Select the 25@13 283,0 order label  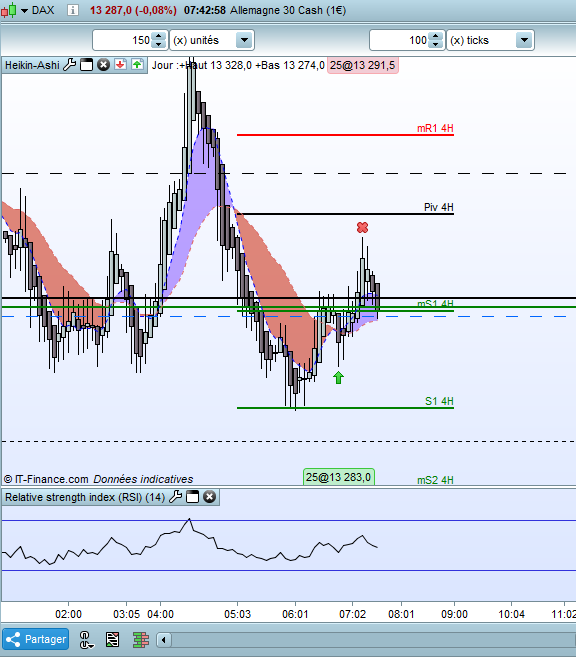click(338, 477)
